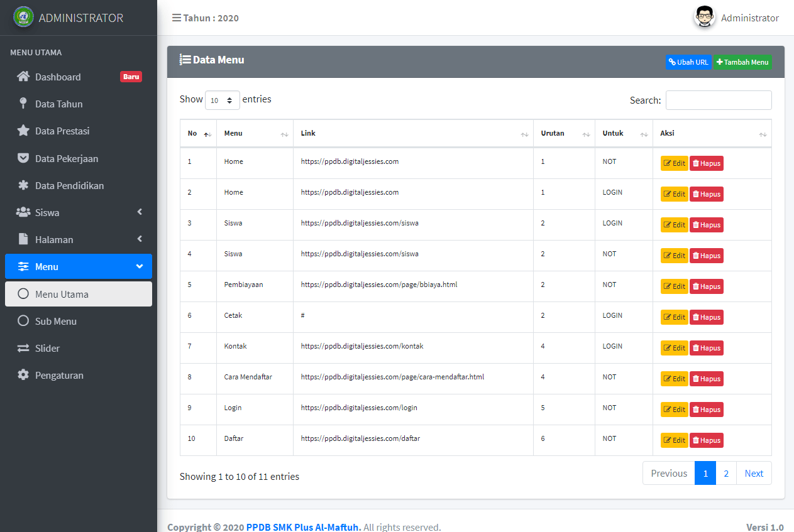This screenshot has width=794, height=532.
Task: Click the Administrator profile avatar
Action: 704,17
